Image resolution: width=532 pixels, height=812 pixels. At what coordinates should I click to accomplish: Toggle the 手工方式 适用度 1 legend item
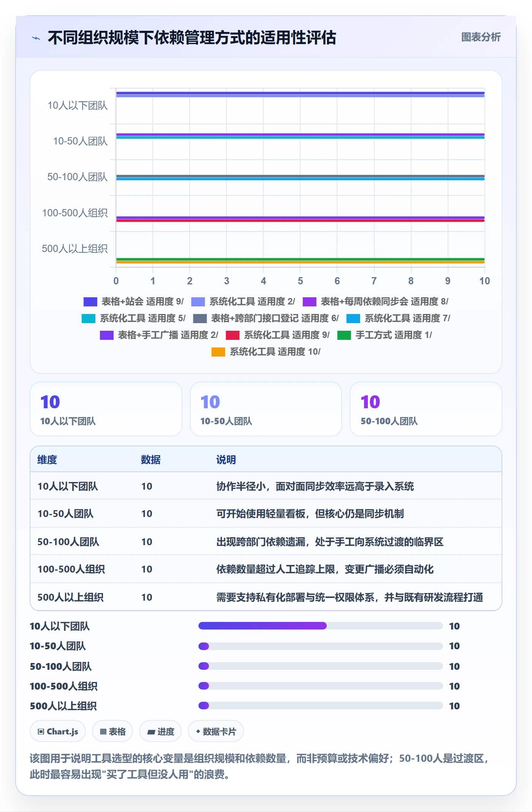point(385,335)
